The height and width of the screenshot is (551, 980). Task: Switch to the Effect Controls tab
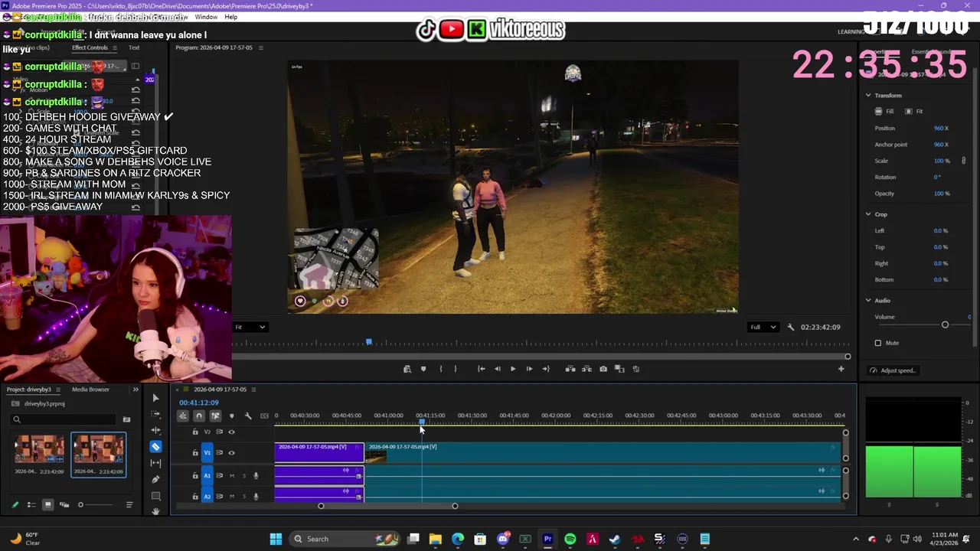(x=90, y=47)
